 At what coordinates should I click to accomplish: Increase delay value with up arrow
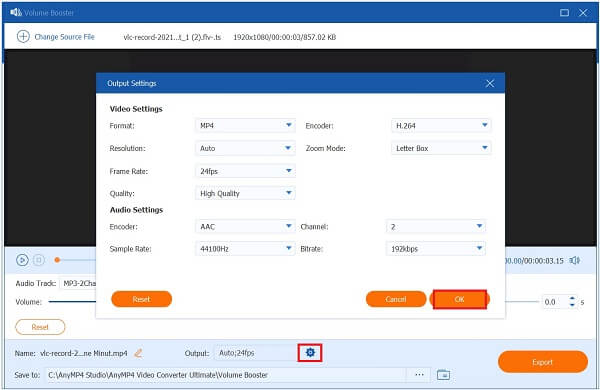[572, 298]
